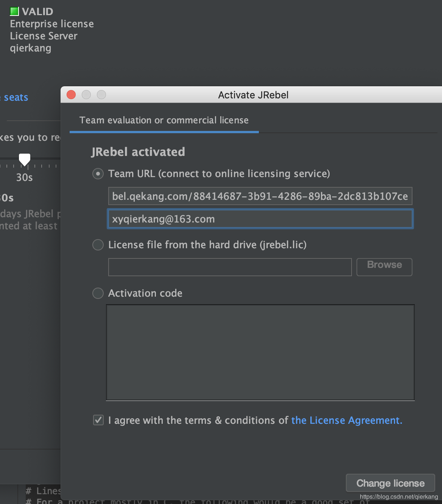Click the JRebel activated heading

click(138, 152)
